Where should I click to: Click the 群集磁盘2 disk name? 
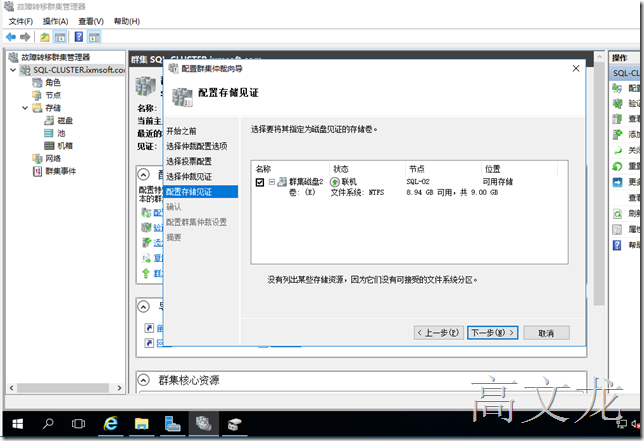[x=306, y=181]
